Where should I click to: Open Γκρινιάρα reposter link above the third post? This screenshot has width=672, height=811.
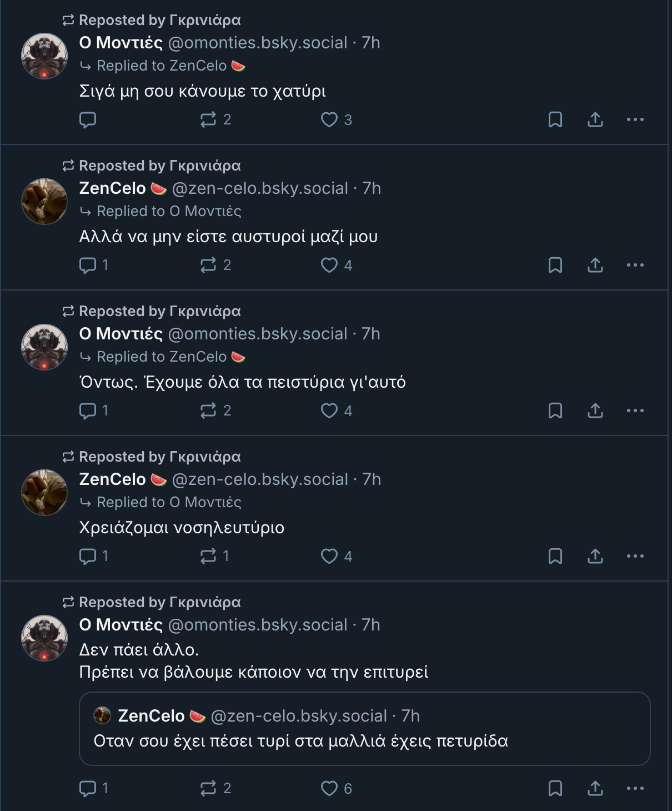tap(204, 311)
